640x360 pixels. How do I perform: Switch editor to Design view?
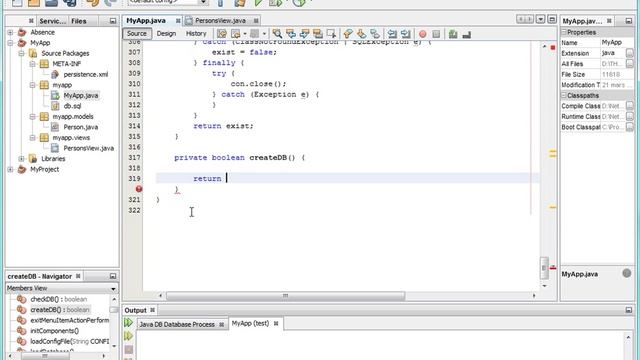(x=166, y=33)
